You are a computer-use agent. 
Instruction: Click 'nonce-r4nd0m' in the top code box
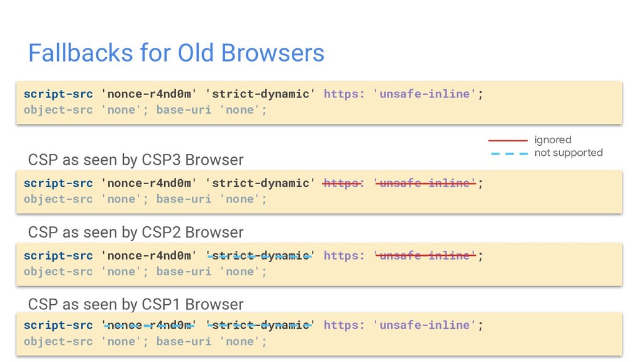point(149,94)
